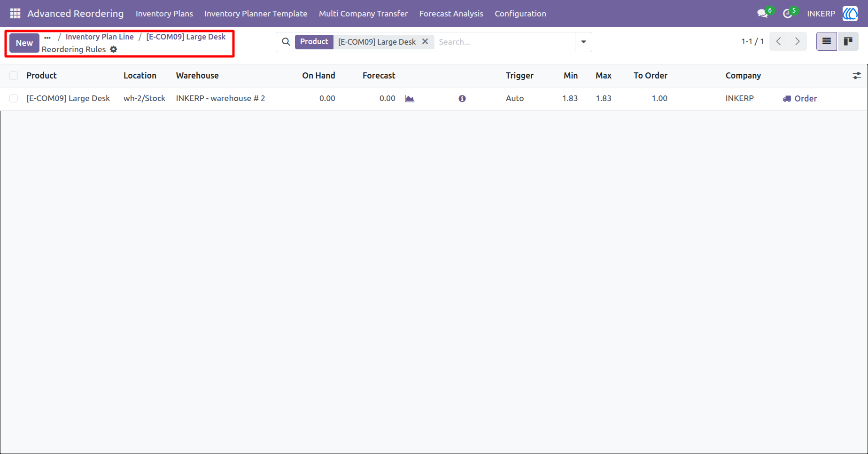The width and height of the screenshot is (868, 454).
Task: Open the conversations messages icon
Action: (x=763, y=14)
